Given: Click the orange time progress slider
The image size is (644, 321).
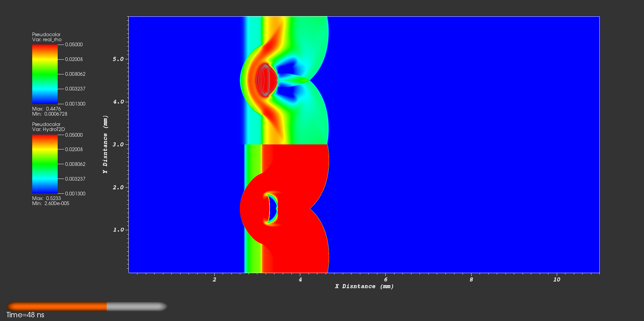Looking at the screenshot, I should [87, 307].
